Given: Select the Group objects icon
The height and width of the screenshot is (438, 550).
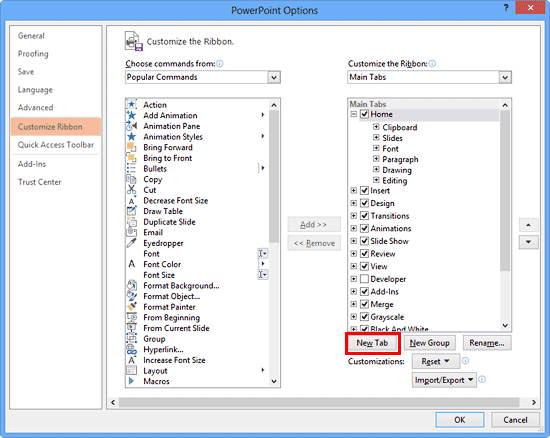Looking at the screenshot, I should [132, 338].
